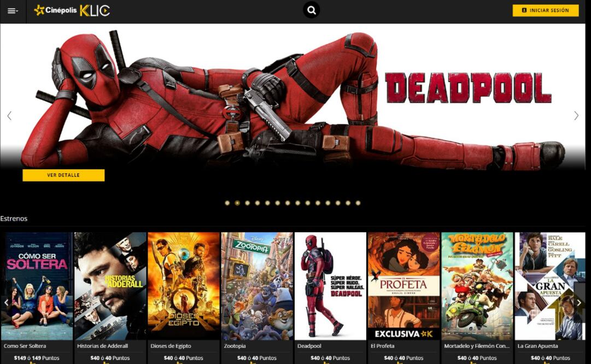Open the search by clicking the magnifier icon
Screen dimensions: 591x364
(311, 9)
